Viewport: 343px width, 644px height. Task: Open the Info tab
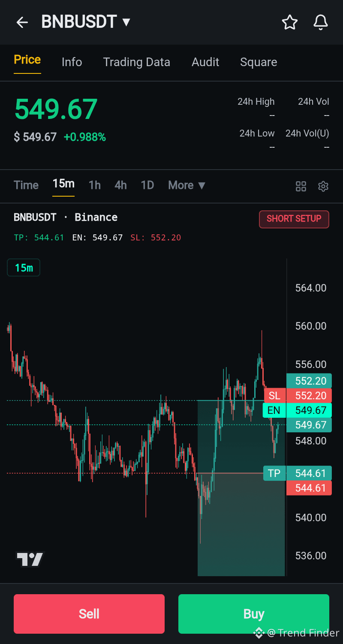pos(72,62)
